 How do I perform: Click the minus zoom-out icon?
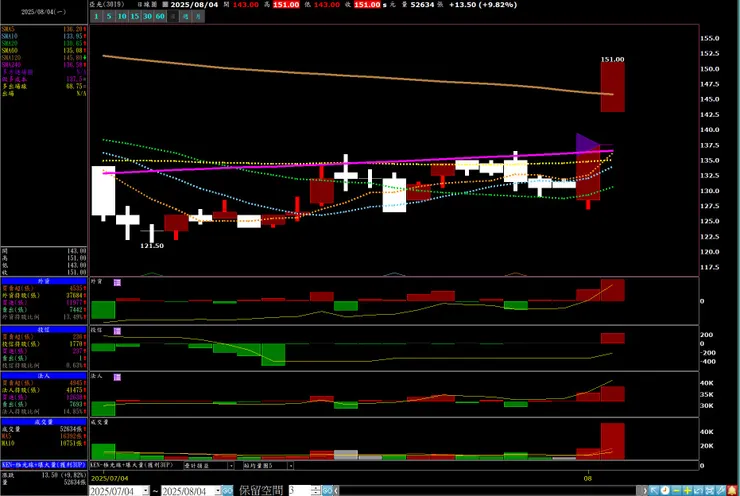(676, 491)
